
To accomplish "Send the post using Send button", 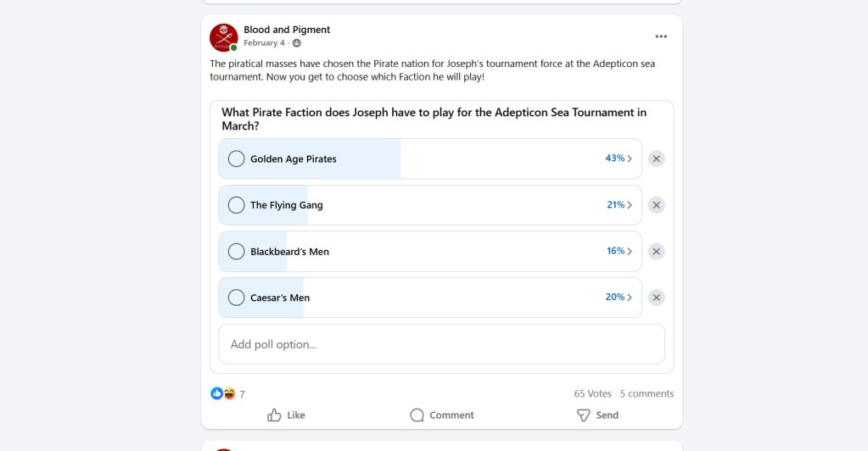I will click(x=597, y=415).
